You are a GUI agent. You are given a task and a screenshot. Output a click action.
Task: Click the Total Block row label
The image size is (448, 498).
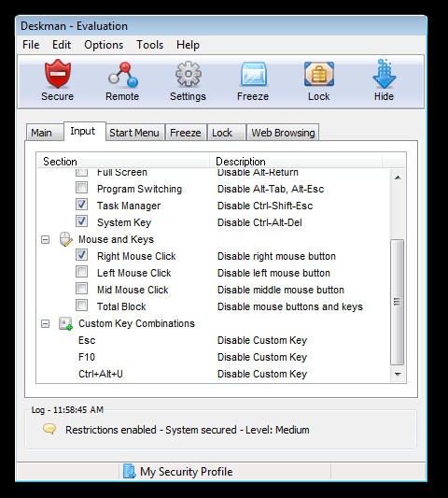(121, 306)
